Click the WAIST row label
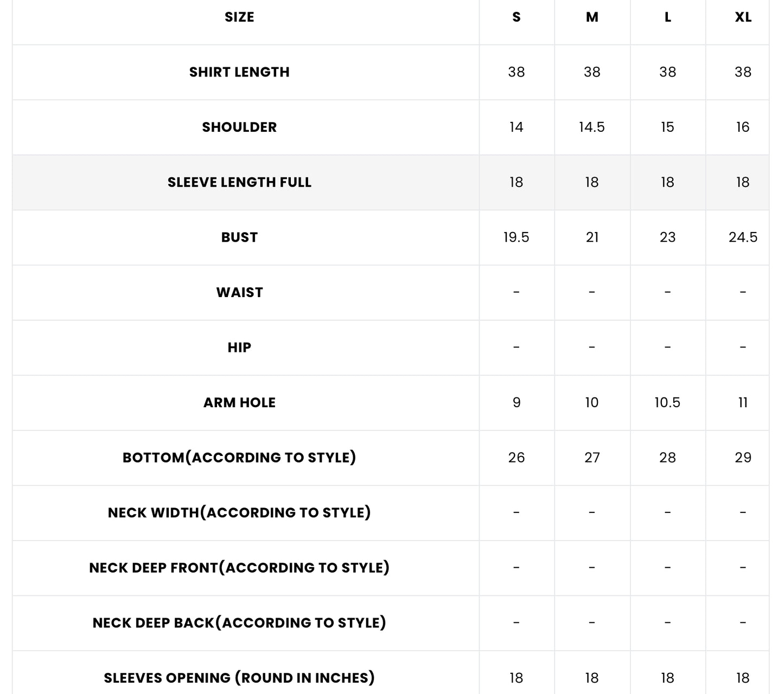784x694 pixels. (239, 293)
